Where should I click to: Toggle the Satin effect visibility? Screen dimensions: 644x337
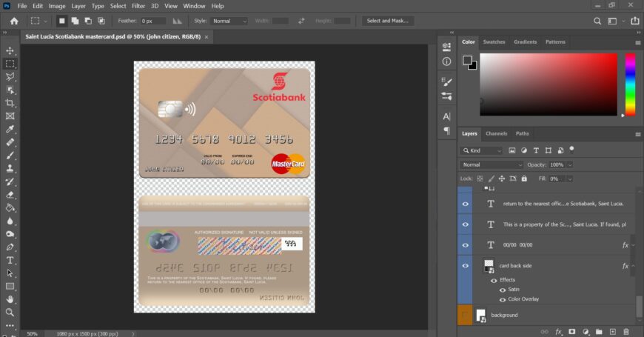point(503,290)
